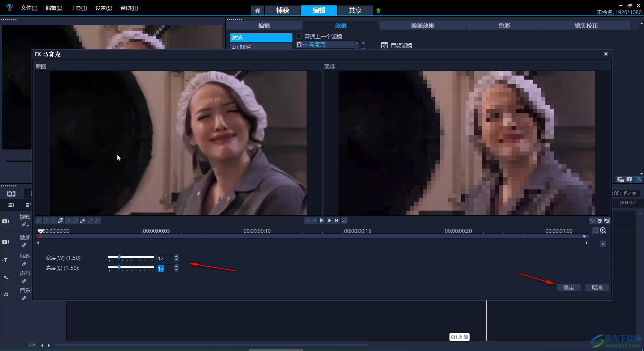Click the Height value field showing 12
The height and width of the screenshot is (351, 644).
coord(165,268)
